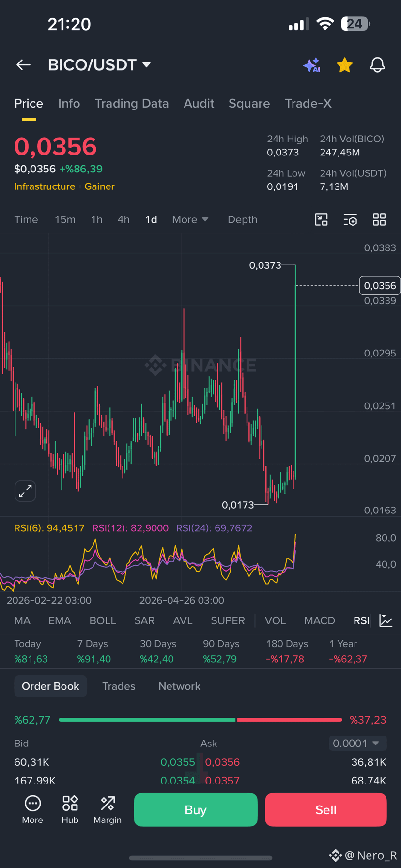Tap the 0,0356 current price label on chart
The image size is (401, 868).
(380, 286)
